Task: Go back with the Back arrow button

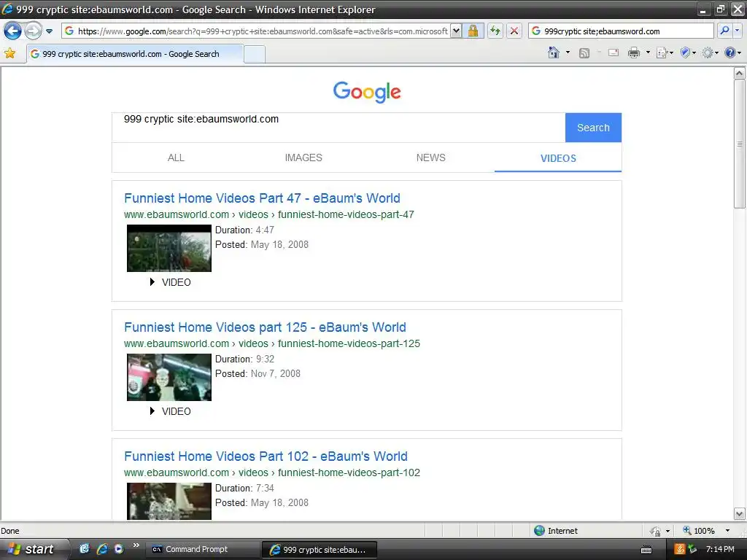Action: click(13, 31)
